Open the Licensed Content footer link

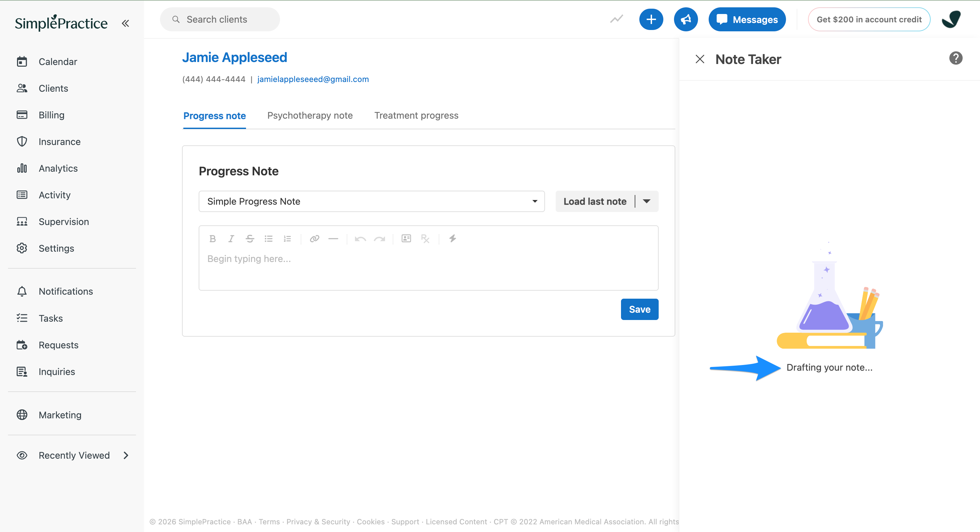point(456,522)
